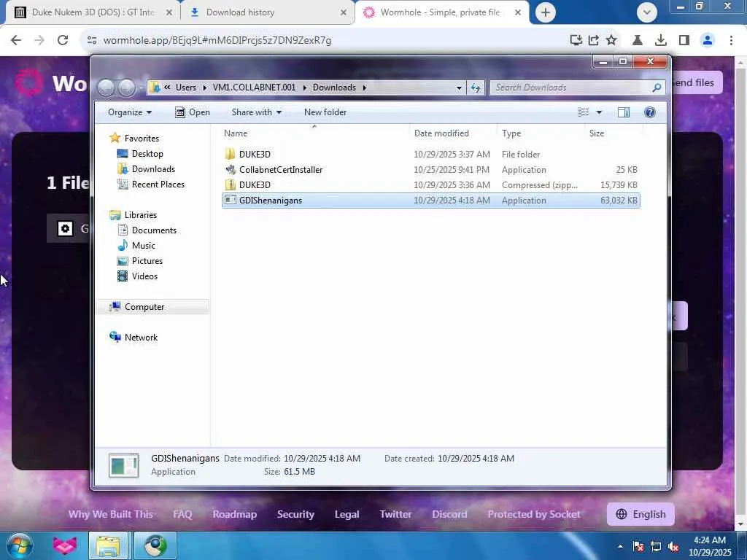Select the GDIShenanigans application file

pyautogui.click(x=430, y=201)
